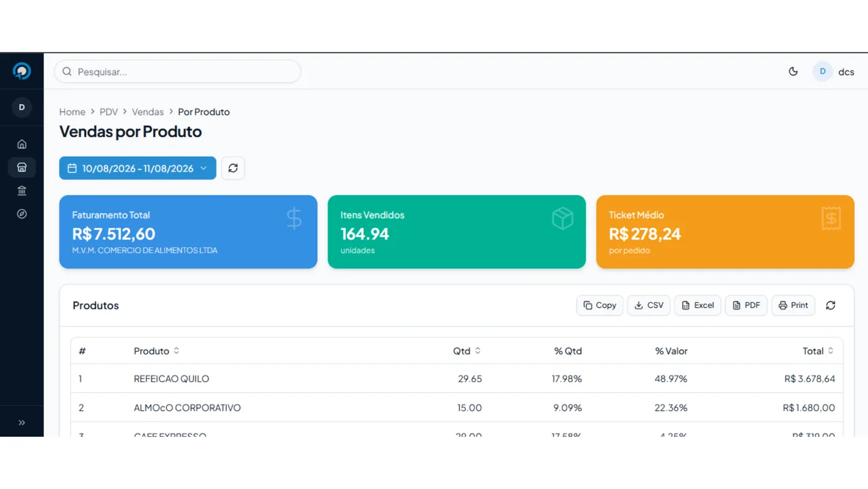
Task: Open the bank building sidebar icon
Action: click(22, 191)
